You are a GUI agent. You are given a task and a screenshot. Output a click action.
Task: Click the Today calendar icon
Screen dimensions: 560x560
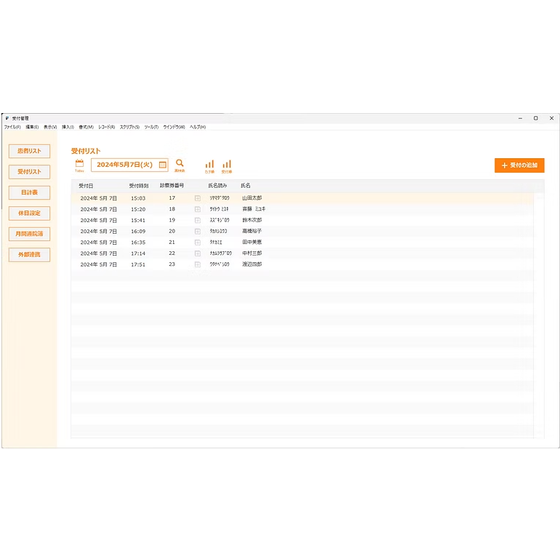[x=79, y=165]
